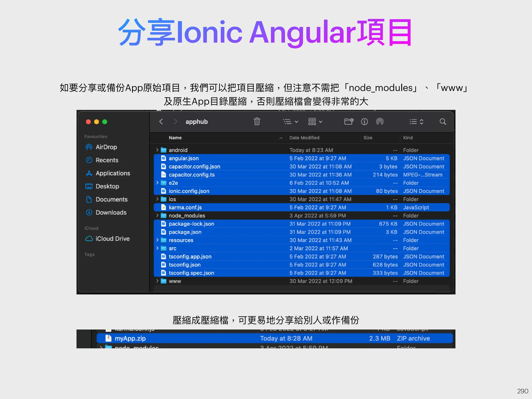
Task: Click the capacitor.config.ts file icon
Action: click(163, 175)
